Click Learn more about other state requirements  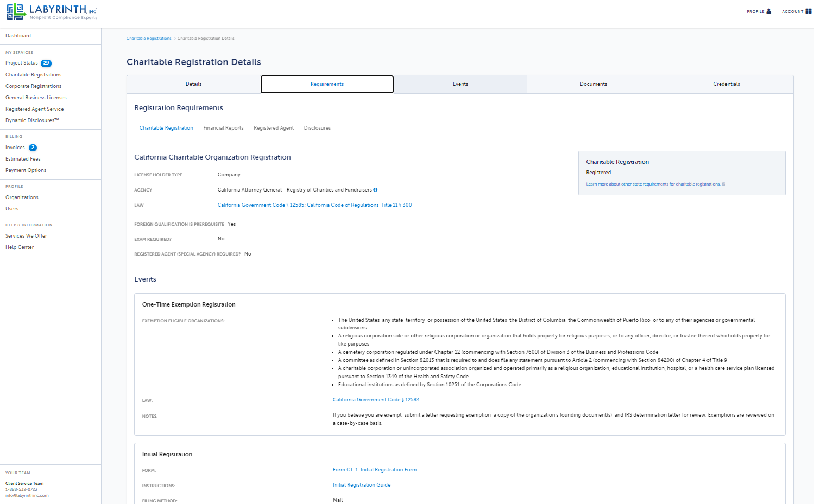click(x=653, y=184)
